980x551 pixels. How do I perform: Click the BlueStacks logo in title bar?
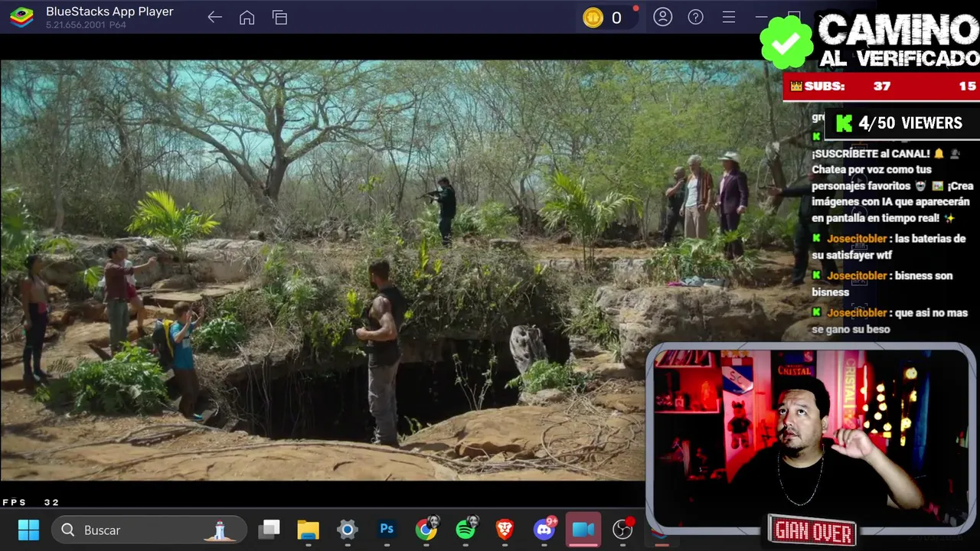pos(21,18)
